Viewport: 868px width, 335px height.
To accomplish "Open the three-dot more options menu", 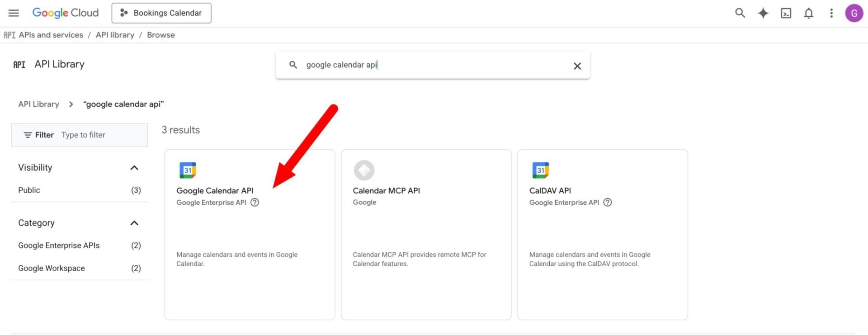I will (831, 13).
